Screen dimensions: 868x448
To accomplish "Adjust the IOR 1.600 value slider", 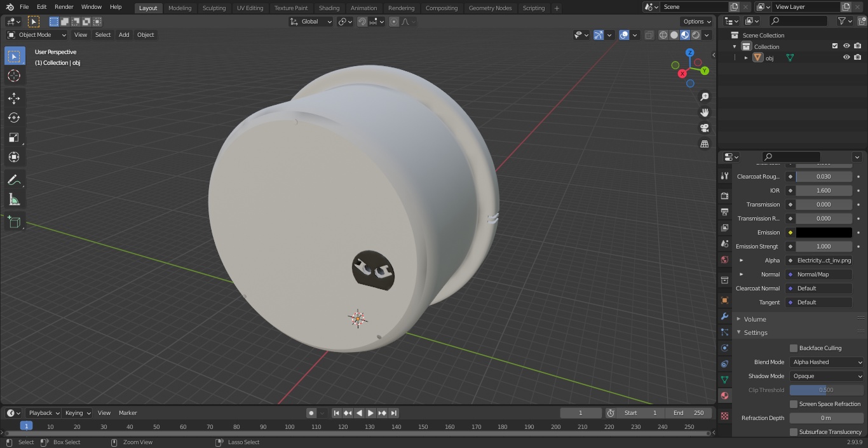I will click(824, 191).
